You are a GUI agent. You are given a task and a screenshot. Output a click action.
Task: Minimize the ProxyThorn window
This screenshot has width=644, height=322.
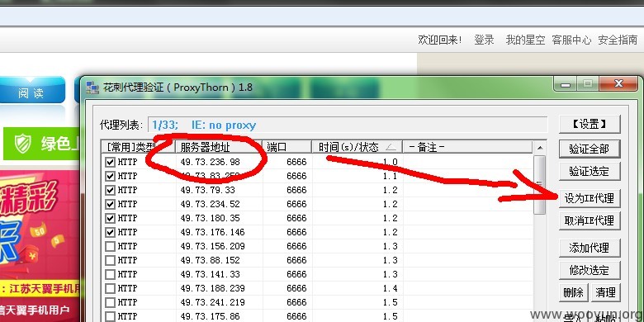pyautogui.click(x=566, y=84)
